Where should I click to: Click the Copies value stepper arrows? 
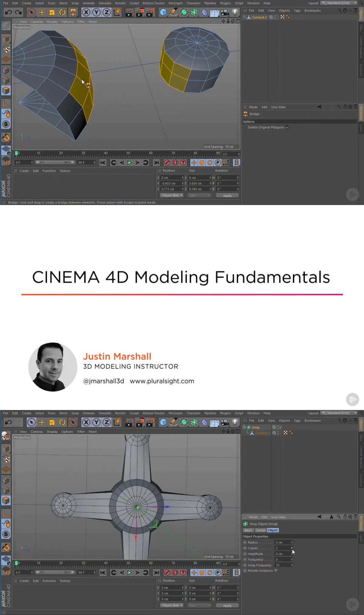292,548
